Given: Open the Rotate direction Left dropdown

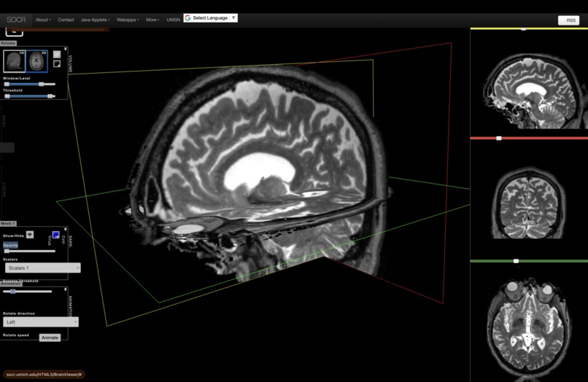Looking at the screenshot, I should click(41, 321).
